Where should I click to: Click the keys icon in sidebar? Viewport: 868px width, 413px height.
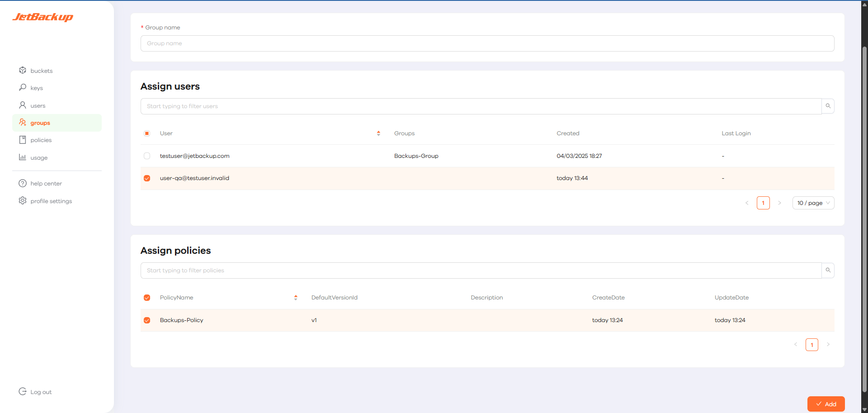(x=23, y=87)
